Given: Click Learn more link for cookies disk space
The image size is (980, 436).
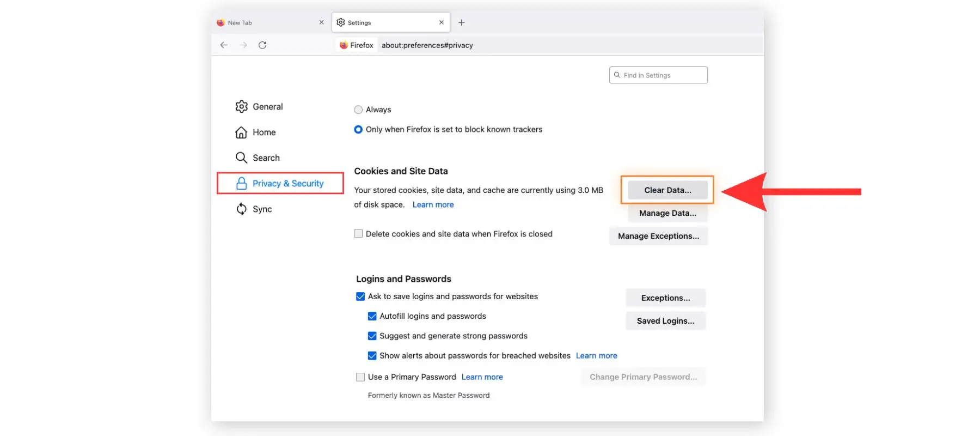Looking at the screenshot, I should point(433,205).
